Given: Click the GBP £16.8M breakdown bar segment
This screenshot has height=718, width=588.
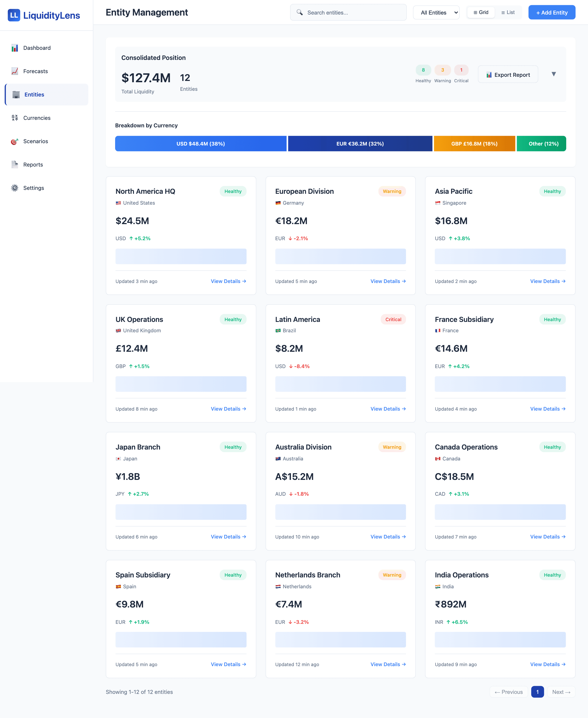Looking at the screenshot, I should [x=474, y=144].
